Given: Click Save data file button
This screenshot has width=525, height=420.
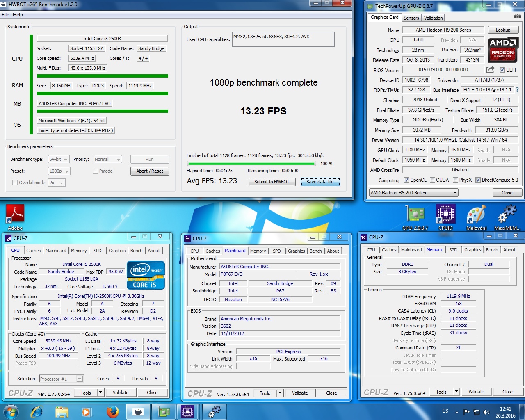Looking at the screenshot, I should coord(320,182).
